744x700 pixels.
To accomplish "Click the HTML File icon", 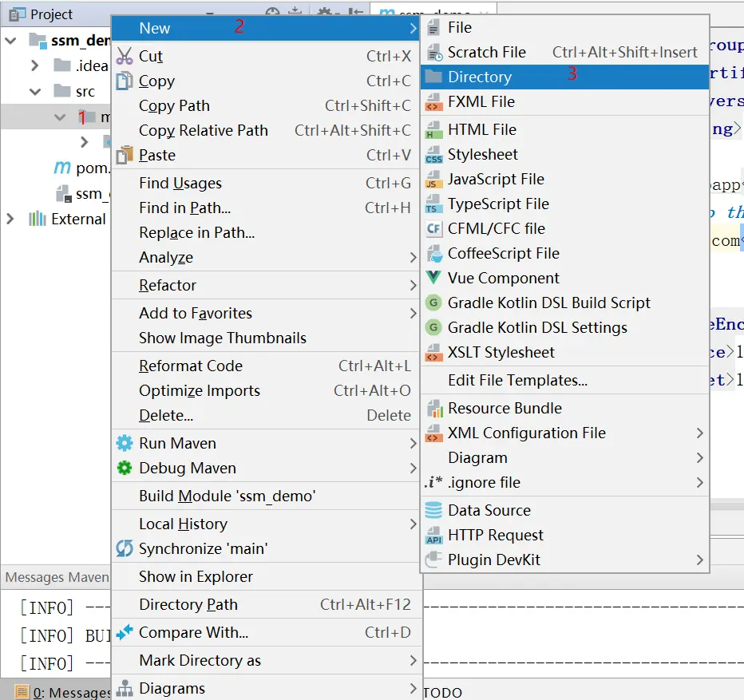I will pyautogui.click(x=433, y=129).
